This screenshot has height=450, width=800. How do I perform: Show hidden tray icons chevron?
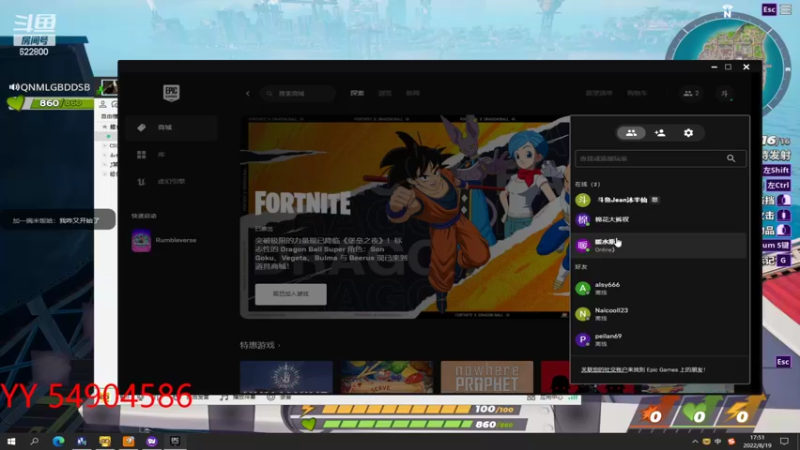(695, 441)
